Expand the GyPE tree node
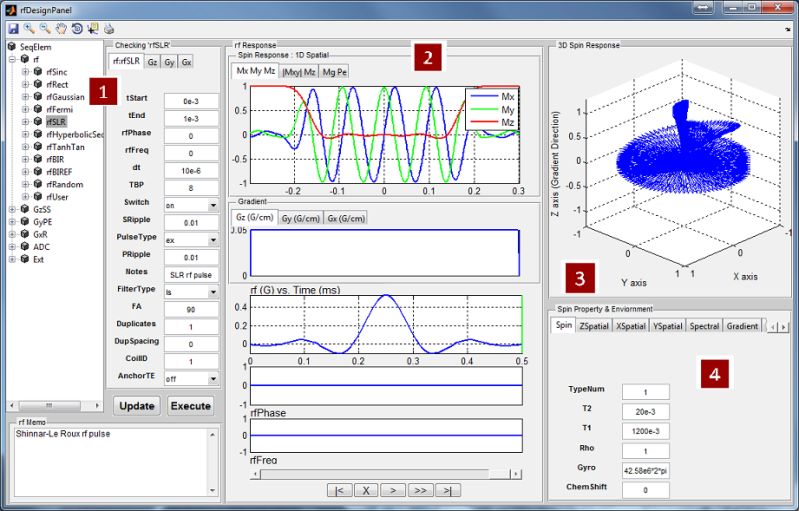 click(12, 222)
